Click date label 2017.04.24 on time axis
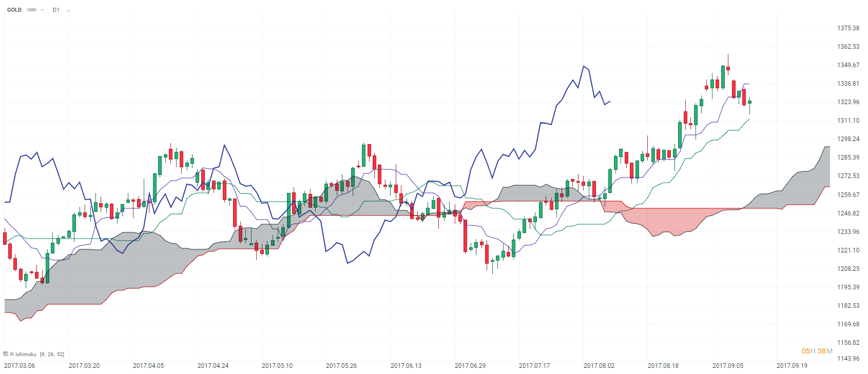This screenshot has height=374, width=868. pos(213,366)
